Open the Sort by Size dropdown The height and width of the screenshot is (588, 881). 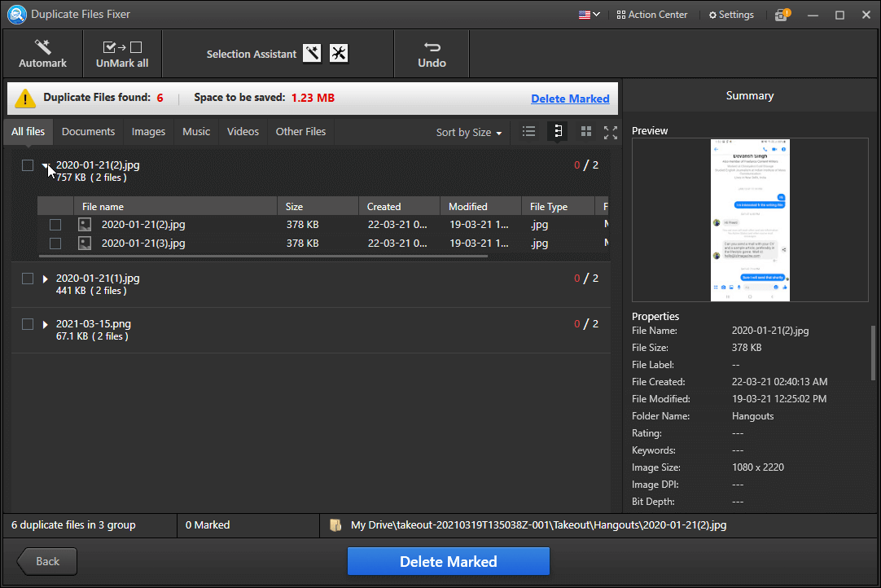(468, 132)
